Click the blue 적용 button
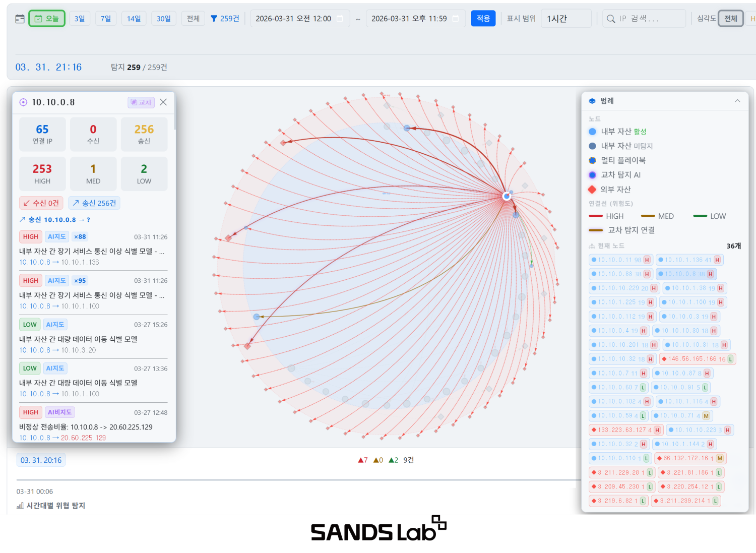 pos(483,19)
